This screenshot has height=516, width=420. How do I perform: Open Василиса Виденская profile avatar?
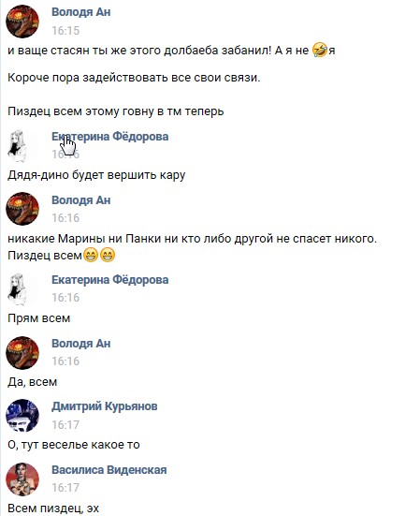(x=22, y=479)
